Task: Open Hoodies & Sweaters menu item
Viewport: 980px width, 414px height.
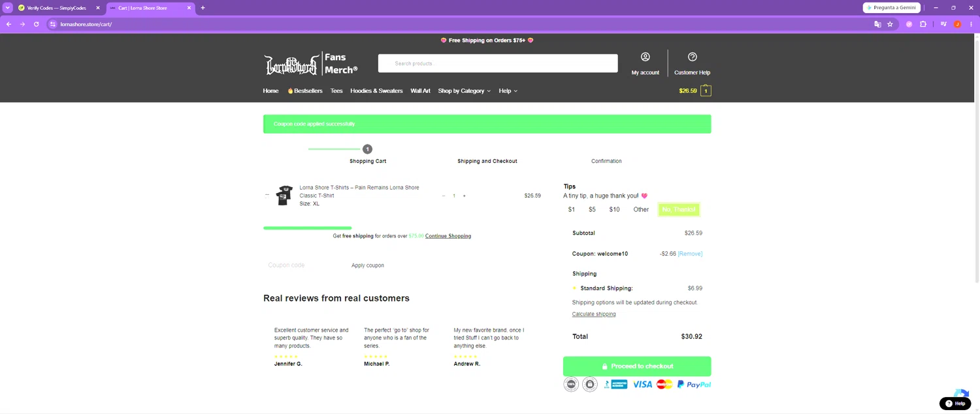Action: (376, 91)
